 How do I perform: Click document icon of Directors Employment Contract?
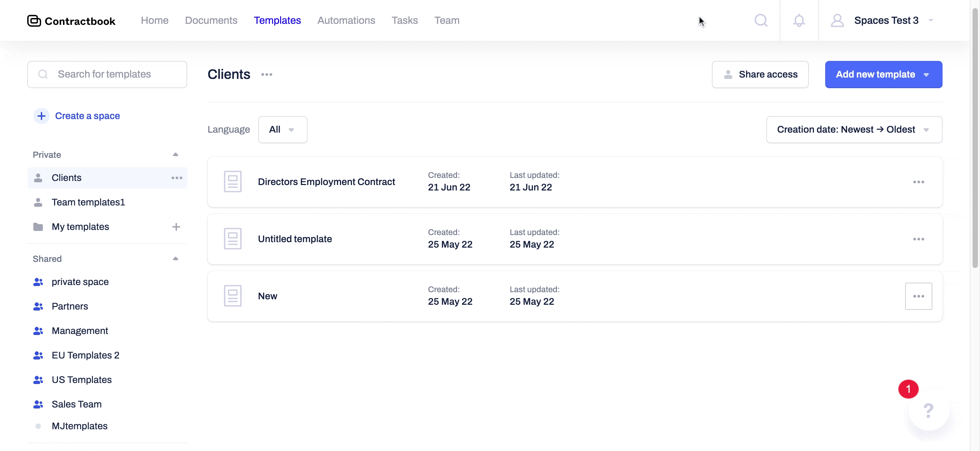click(232, 182)
